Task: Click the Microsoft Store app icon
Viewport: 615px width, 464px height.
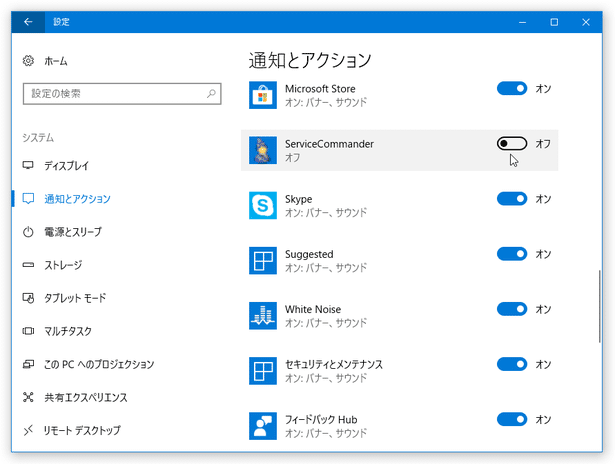Action: [263, 95]
